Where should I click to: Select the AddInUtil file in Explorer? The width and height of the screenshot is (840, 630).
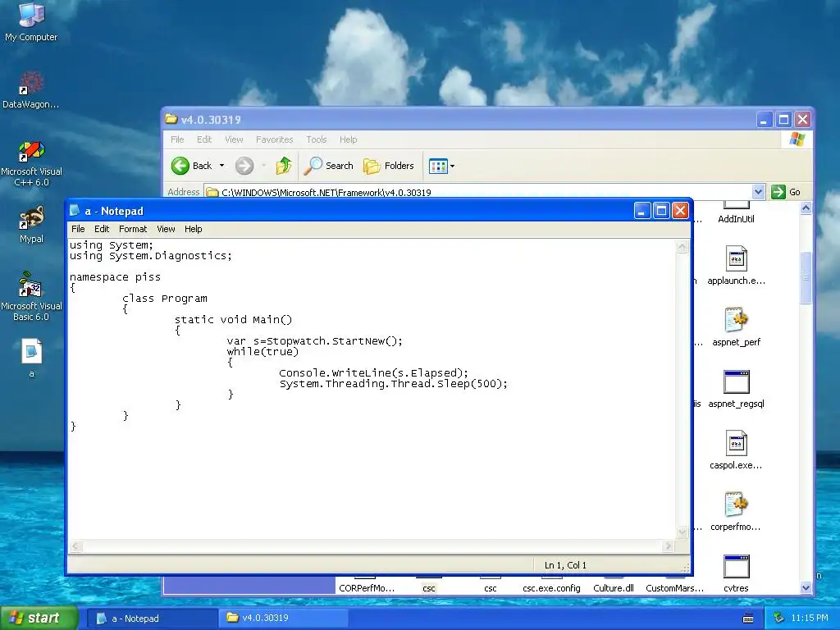tap(736, 212)
